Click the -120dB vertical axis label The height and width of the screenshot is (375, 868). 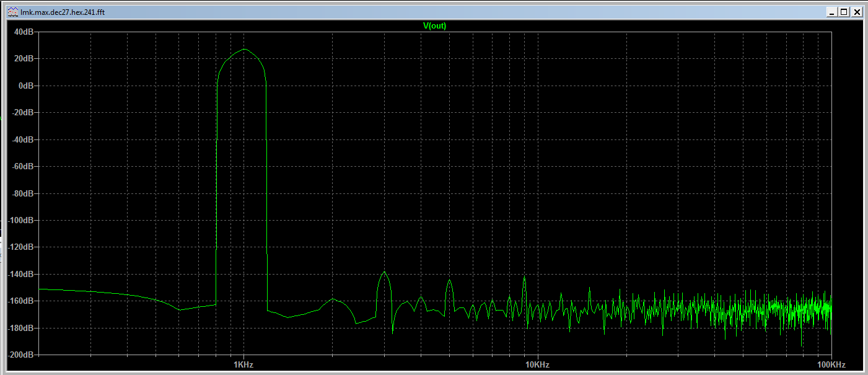click(20, 247)
